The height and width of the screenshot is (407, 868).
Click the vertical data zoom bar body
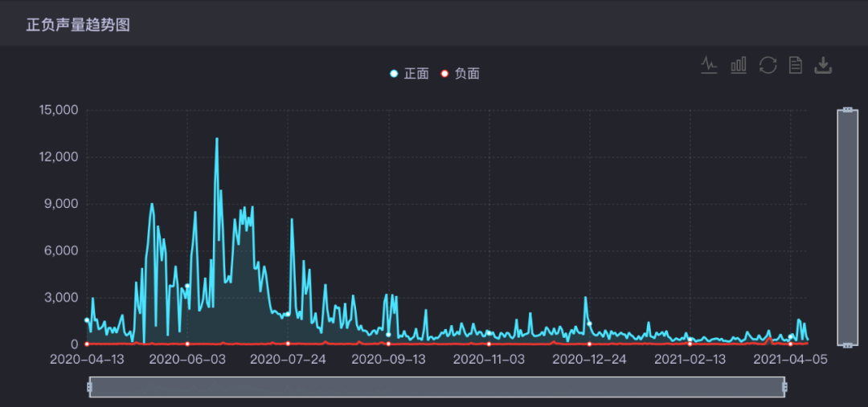click(848, 227)
